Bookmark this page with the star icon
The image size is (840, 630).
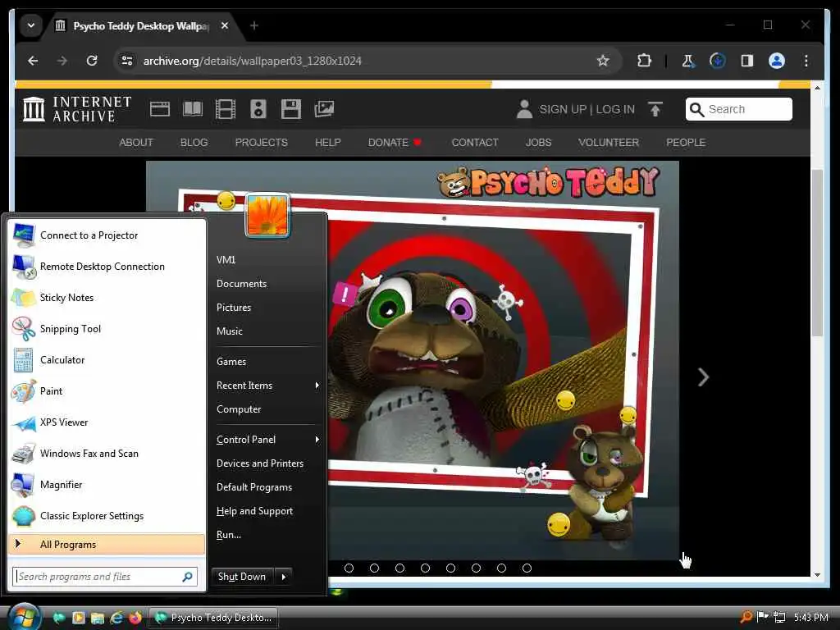click(603, 61)
